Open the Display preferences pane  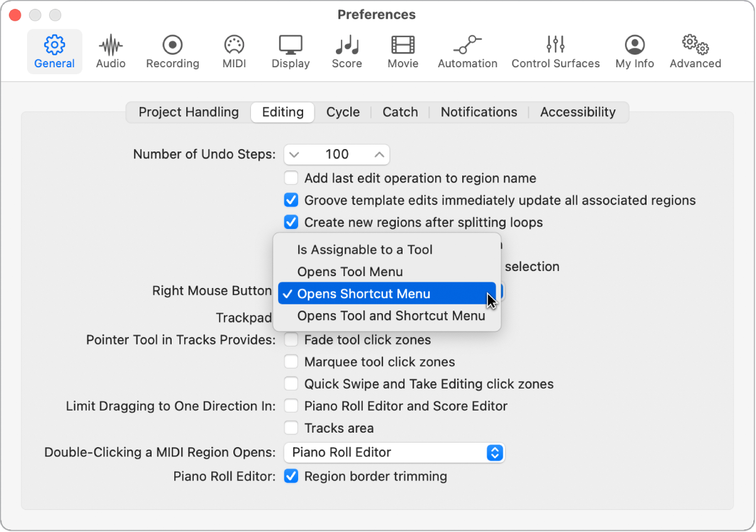pyautogui.click(x=291, y=52)
